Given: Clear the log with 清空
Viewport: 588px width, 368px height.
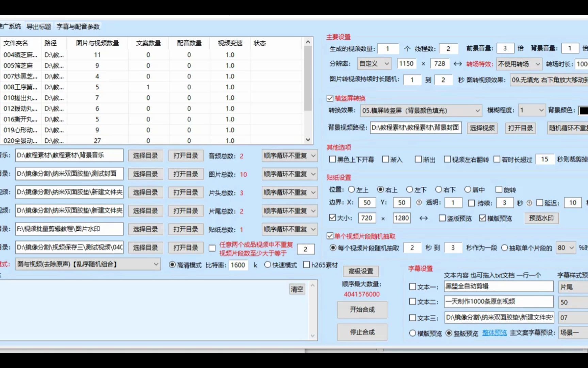Looking at the screenshot, I should pyautogui.click(x=297, y=289).
